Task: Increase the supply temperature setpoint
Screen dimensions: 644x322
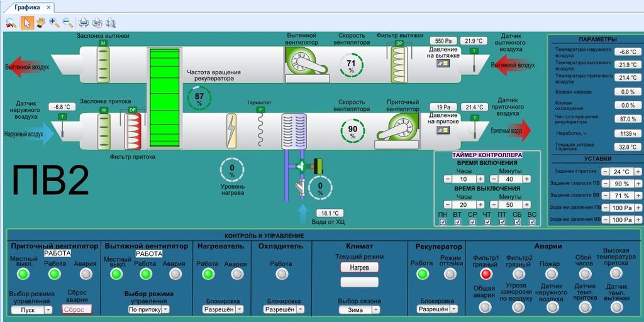Action: click(638, 172)
